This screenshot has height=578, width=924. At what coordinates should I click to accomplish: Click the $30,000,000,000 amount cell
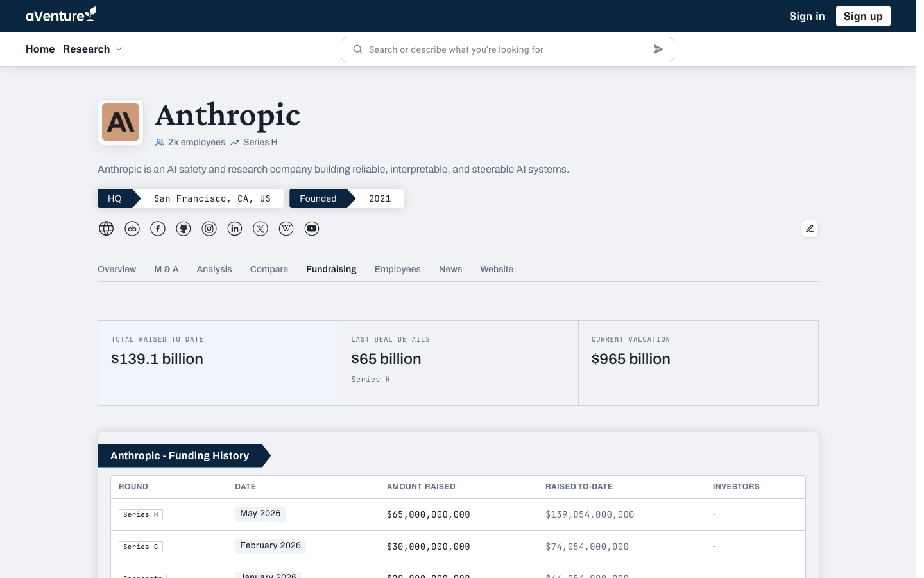[429, 547]
